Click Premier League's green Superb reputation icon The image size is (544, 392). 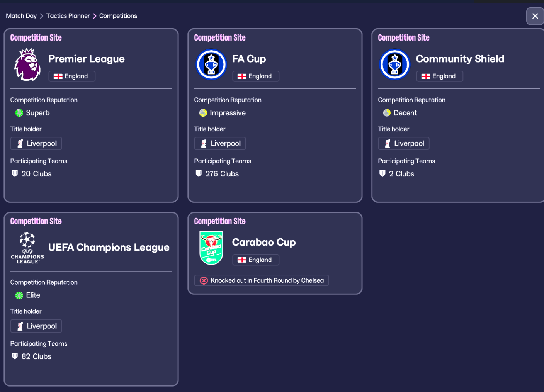coord(19,113)
